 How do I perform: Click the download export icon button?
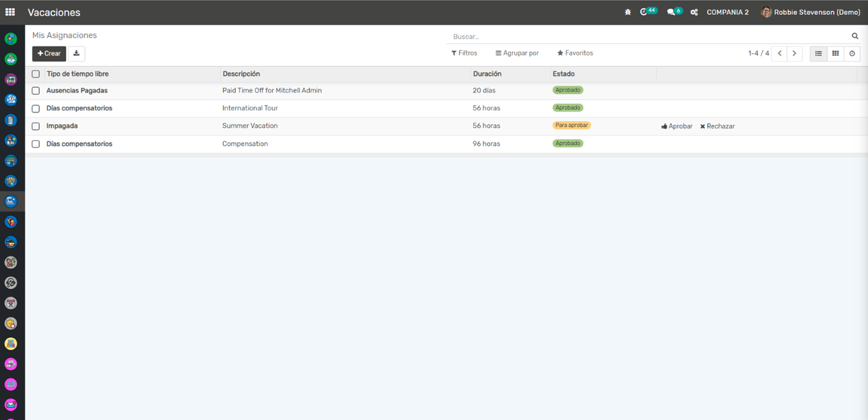click(x=76, y=54)
